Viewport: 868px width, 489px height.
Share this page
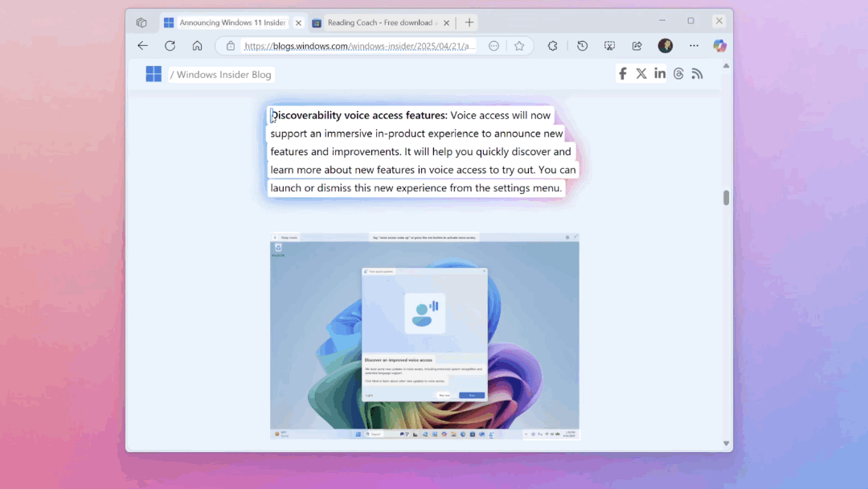[637, 46]
